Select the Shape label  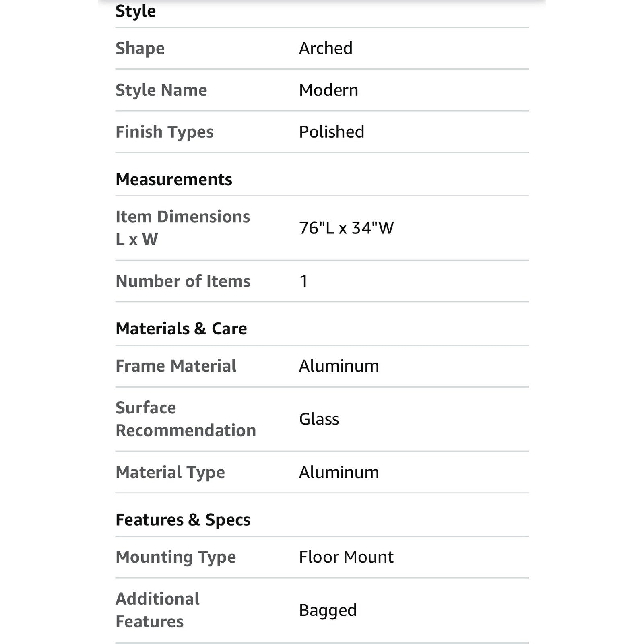click(x=140, y=49)
